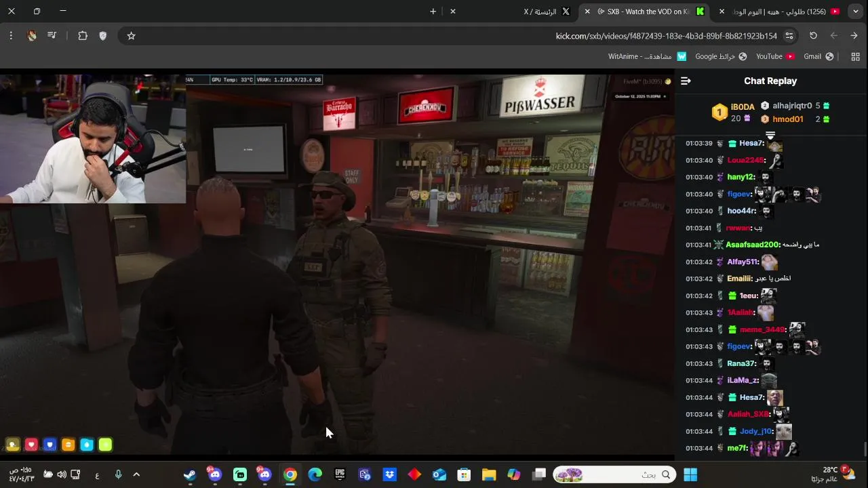Open the WitAnime bookmark
The height and width of the screenshot is (488, 868).
pyautogui.click(x=647, y=57)
